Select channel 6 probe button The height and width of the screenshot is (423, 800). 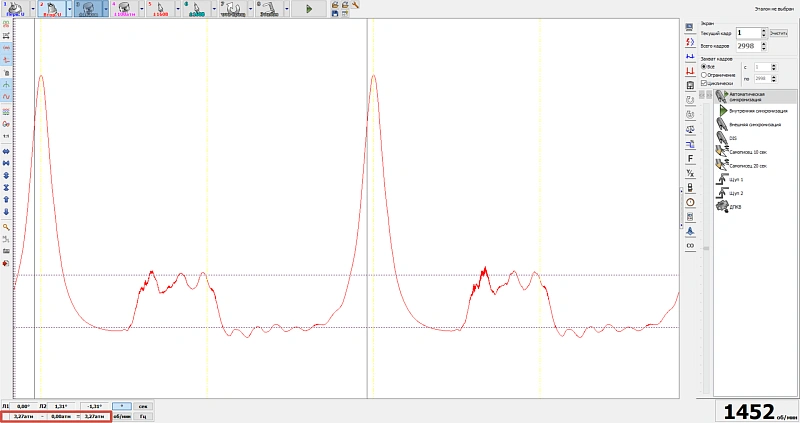pos(196,9)
